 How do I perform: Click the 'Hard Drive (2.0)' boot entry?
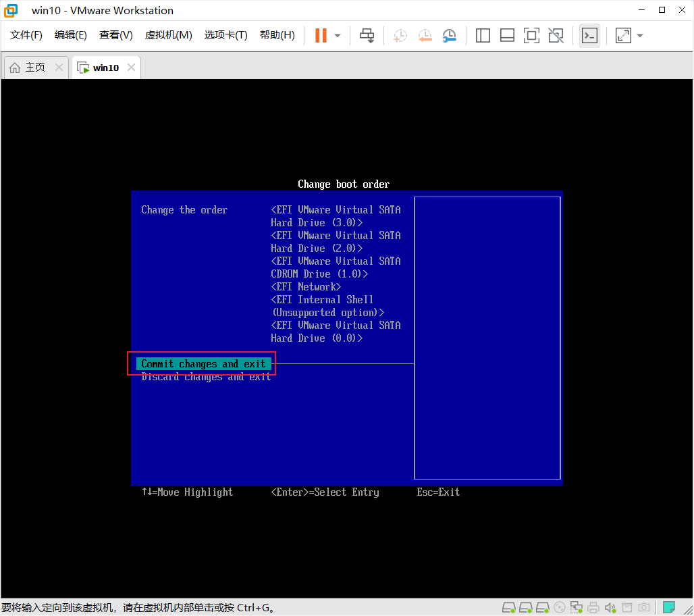tap(336, 242)
